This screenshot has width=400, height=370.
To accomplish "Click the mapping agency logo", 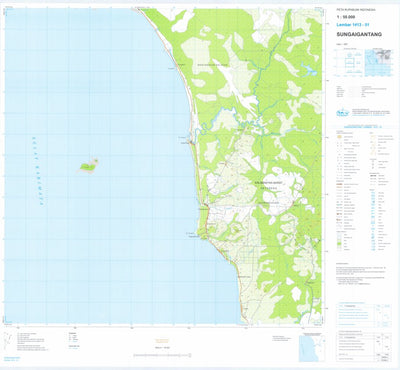I will point(343,112).
